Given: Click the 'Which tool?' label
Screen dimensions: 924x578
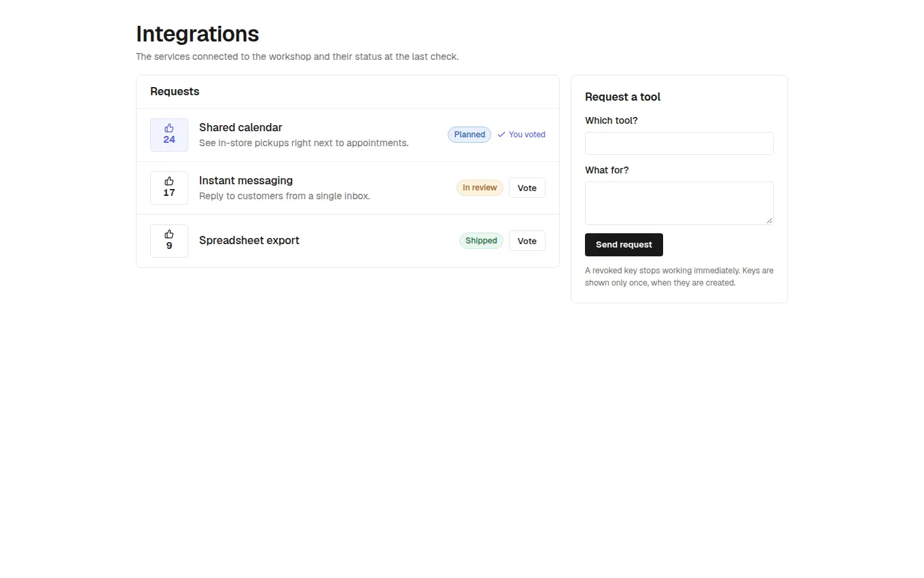Looking at the screenshot, I should click(x=611, y=120).
